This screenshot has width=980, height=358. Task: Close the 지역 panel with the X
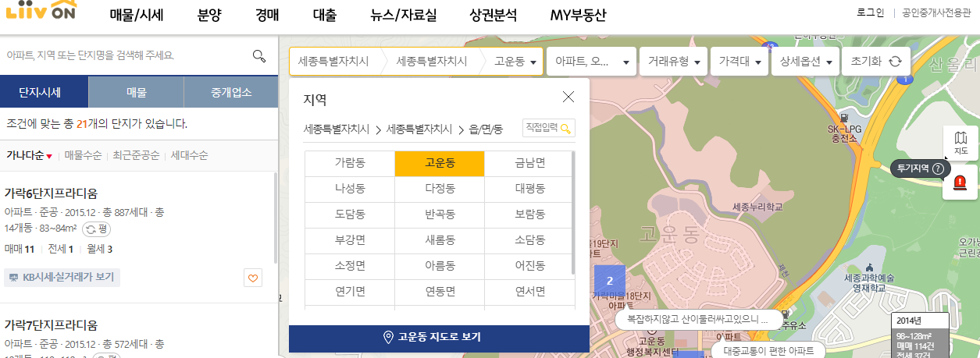[568, 97]
